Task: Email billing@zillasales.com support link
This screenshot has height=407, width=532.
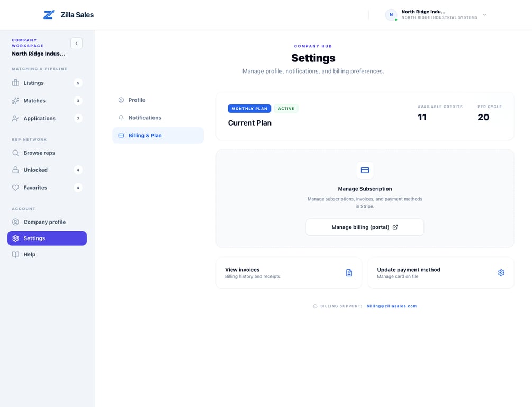Action: (392, 306)
